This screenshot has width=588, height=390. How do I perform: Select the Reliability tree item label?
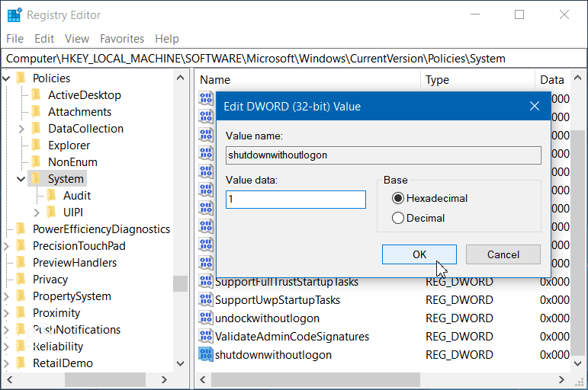tap(58, 347)
